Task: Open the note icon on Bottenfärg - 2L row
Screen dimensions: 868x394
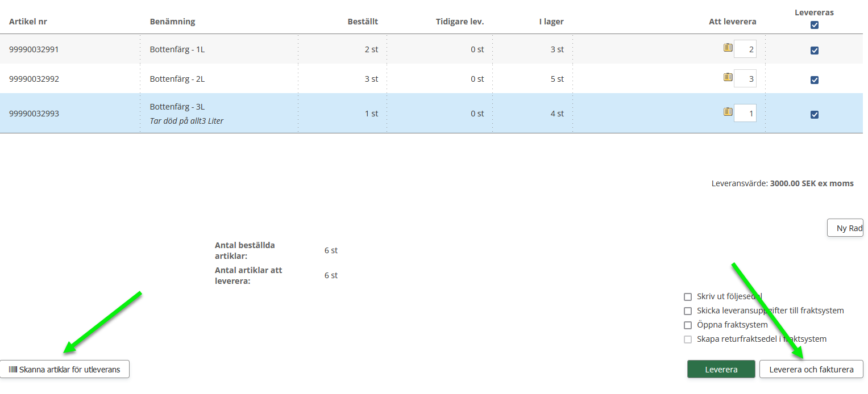Action: coord(728,77)
